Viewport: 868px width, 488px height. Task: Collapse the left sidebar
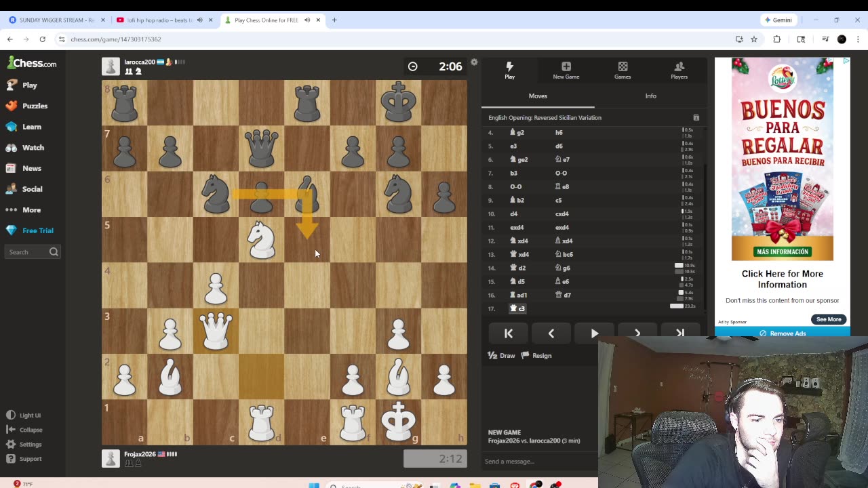(x=24, y=430)
